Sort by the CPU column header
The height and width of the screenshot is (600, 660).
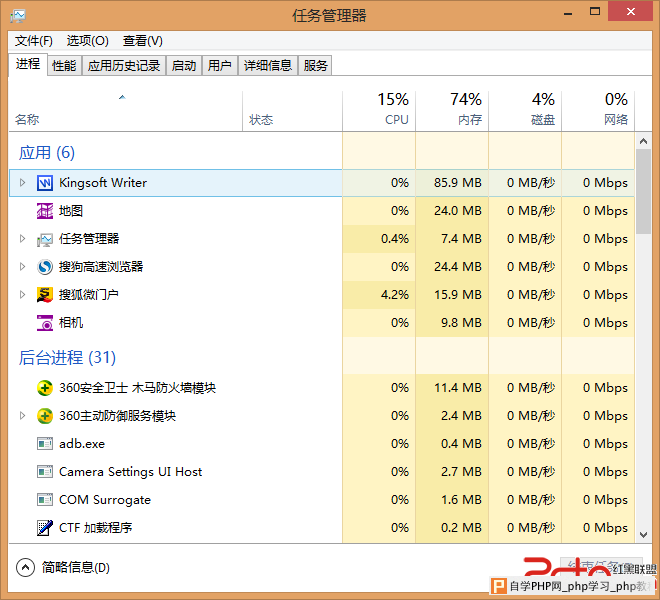379,111
